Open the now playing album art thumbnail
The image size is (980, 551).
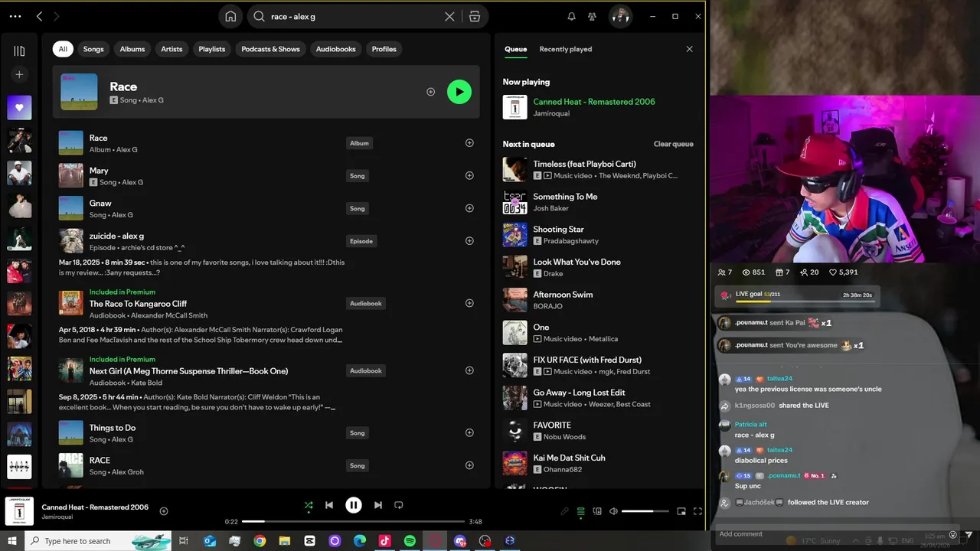pyautogui.click(x=19, y=511)
